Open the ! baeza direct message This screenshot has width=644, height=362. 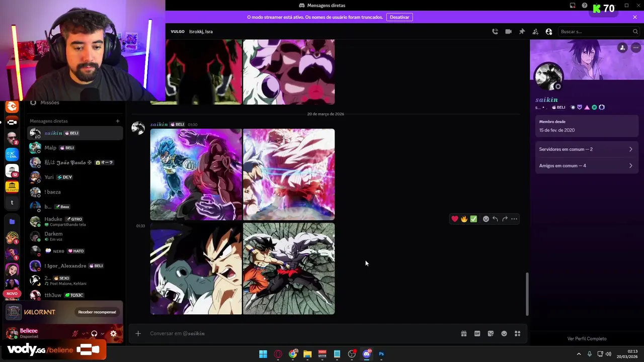point(75,192)
